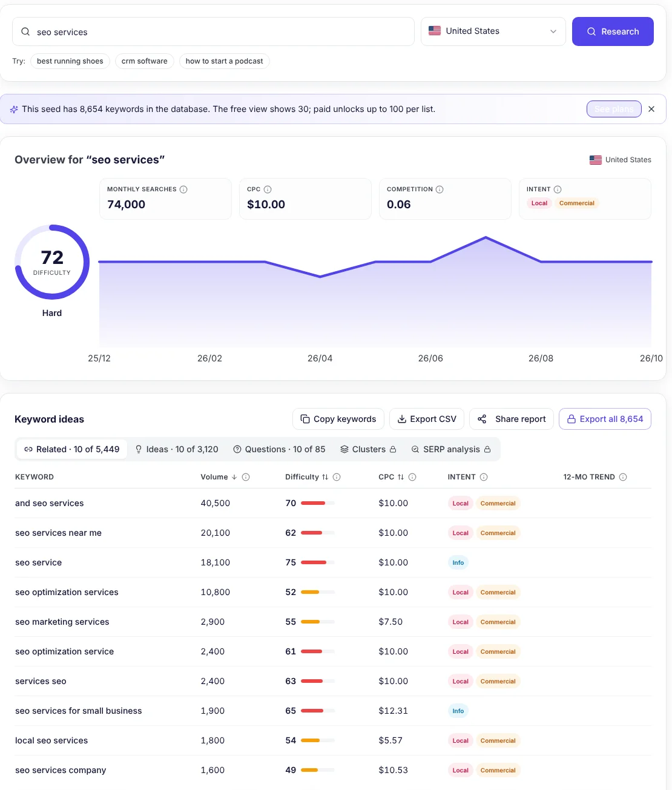Click the difficulty bar for 'and seo services'
The width and height of the screenshot is (672, 790).
click(318, 503)
